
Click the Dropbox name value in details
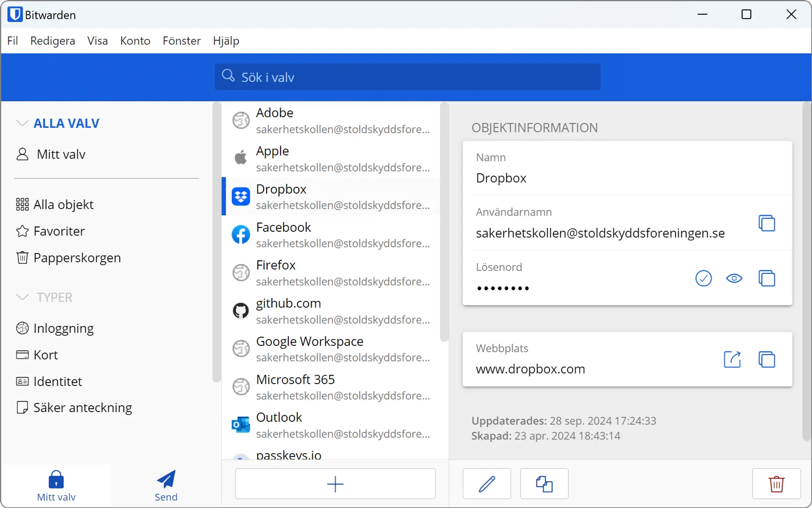(x=501, y=178)
